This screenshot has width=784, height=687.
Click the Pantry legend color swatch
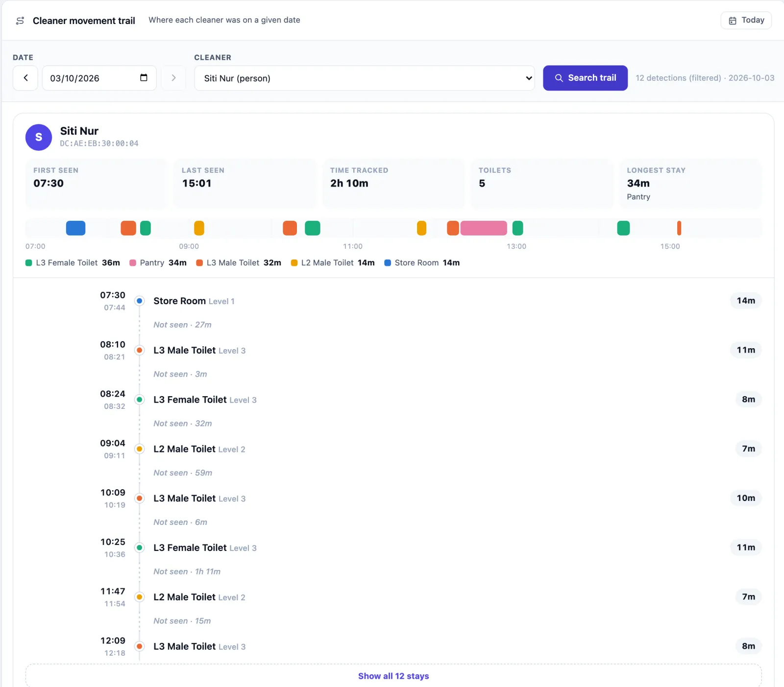click(133, 263)
